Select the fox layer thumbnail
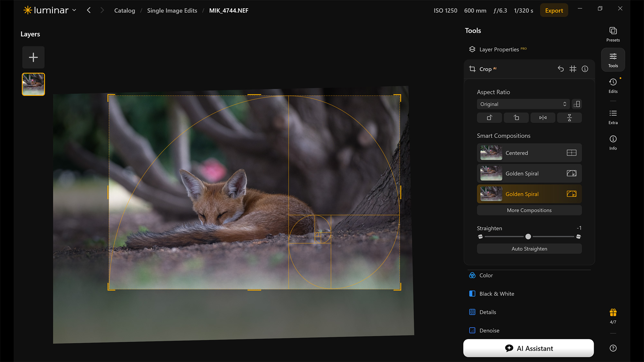This screenshot has width=644, height=362. coord(33,84)
